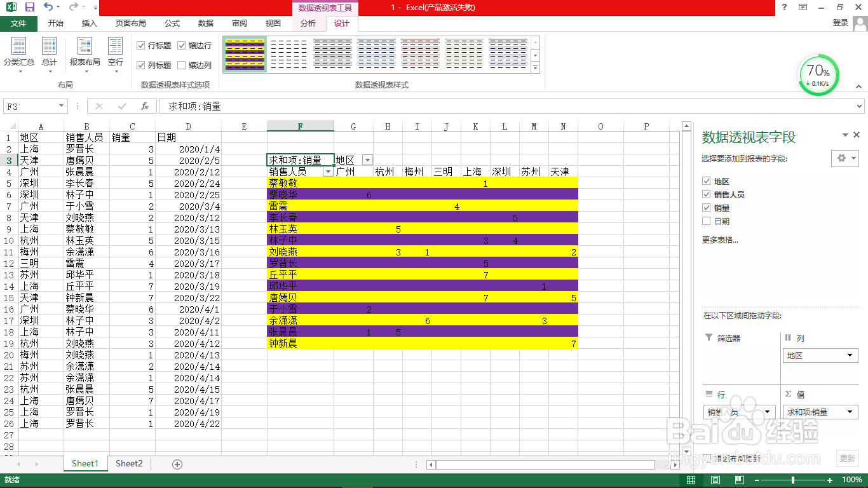Open the Name Box dropdown
This screenshot has width=868, height=488.
coord(62,106)
